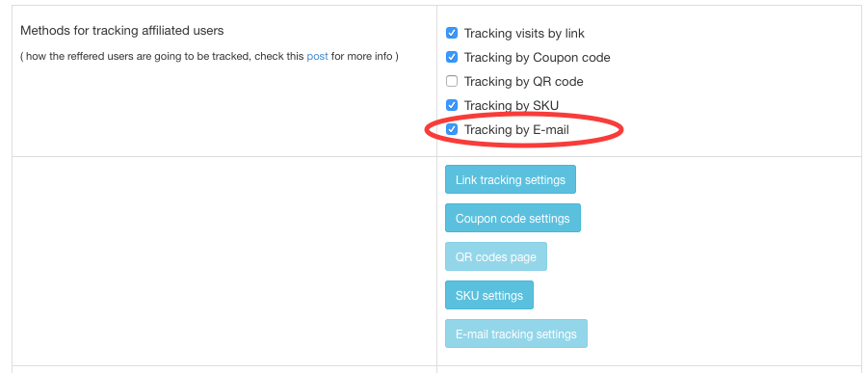Toggle the Tracking by SKU checkbox
Screen dimensions: 868x373
coord(452,105)
